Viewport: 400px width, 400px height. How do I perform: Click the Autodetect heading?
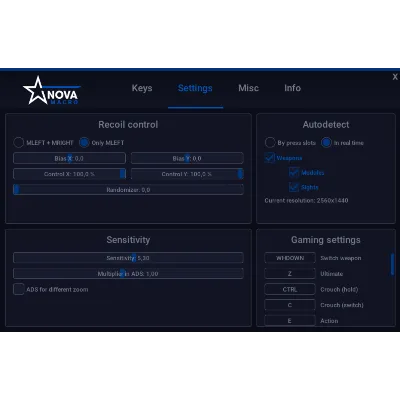(326, 125)
